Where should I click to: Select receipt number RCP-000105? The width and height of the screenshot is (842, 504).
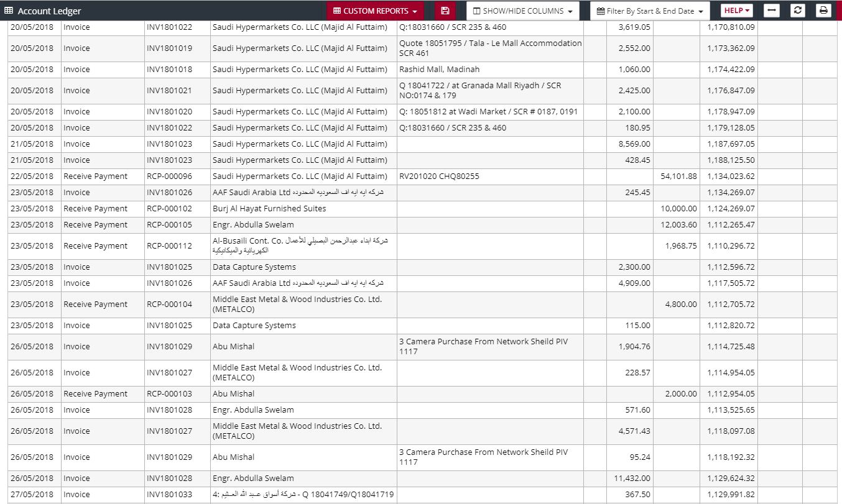pyautogui.click(x=170, y=225)
